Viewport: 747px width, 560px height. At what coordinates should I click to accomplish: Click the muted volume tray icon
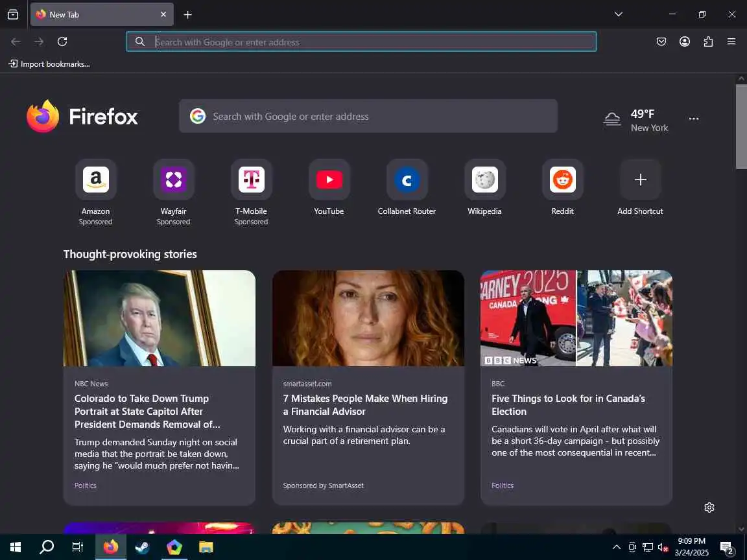tap(663, 547)
